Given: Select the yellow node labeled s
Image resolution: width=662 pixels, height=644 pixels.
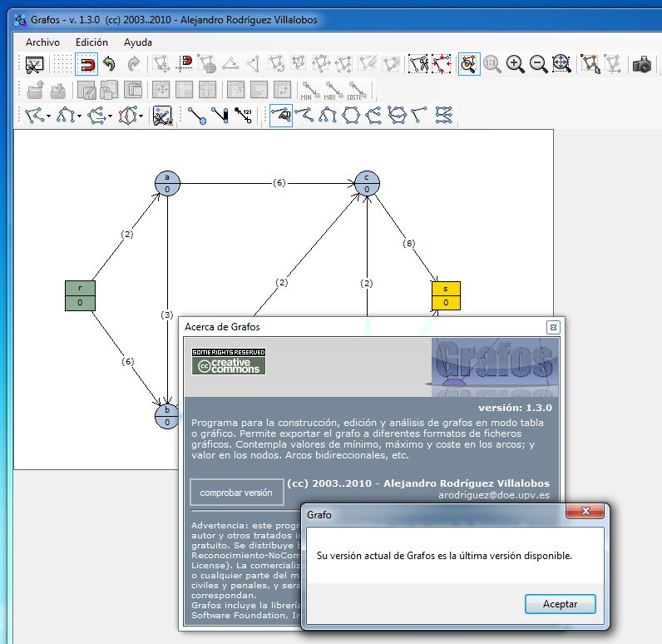Looking at the screenshot, I should point(446,295).
